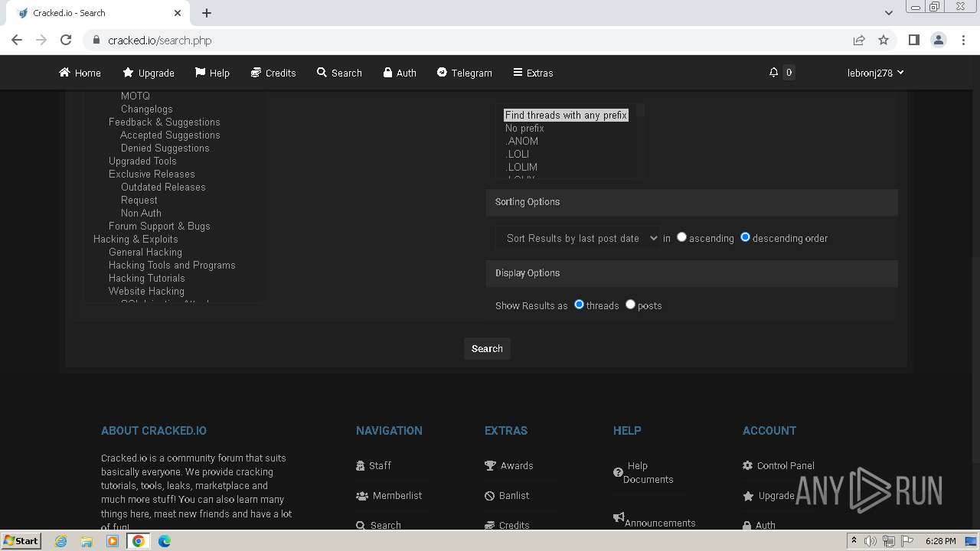This screenshot has height=551, width=980.
Task: Select descending order radio button
Action: click(x=745, y=237)
